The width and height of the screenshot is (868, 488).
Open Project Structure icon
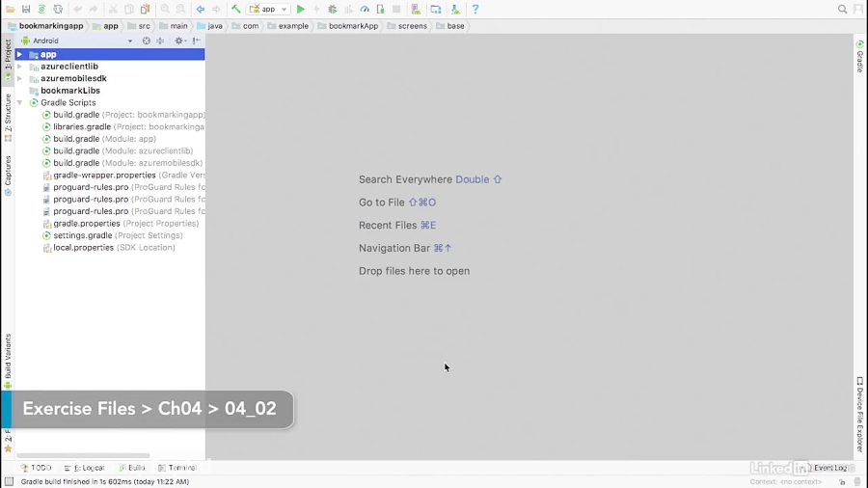pos(436,10)
